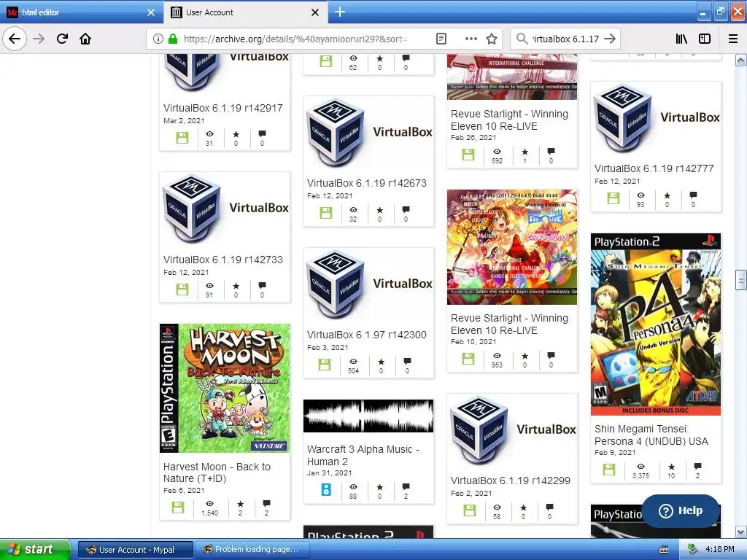The image size is (747, 560).
Task: Click favorites star on Harvest Moon card
Action: [240, 504]
